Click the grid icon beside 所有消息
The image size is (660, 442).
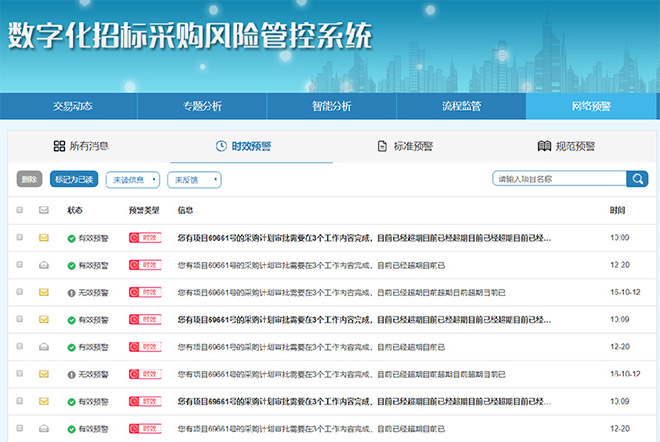(59, 146)
